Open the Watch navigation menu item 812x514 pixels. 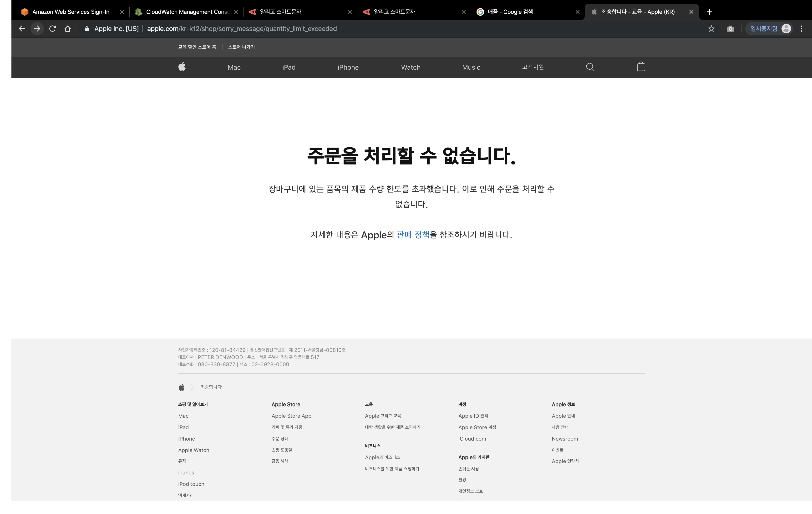[x=411, y=67]
